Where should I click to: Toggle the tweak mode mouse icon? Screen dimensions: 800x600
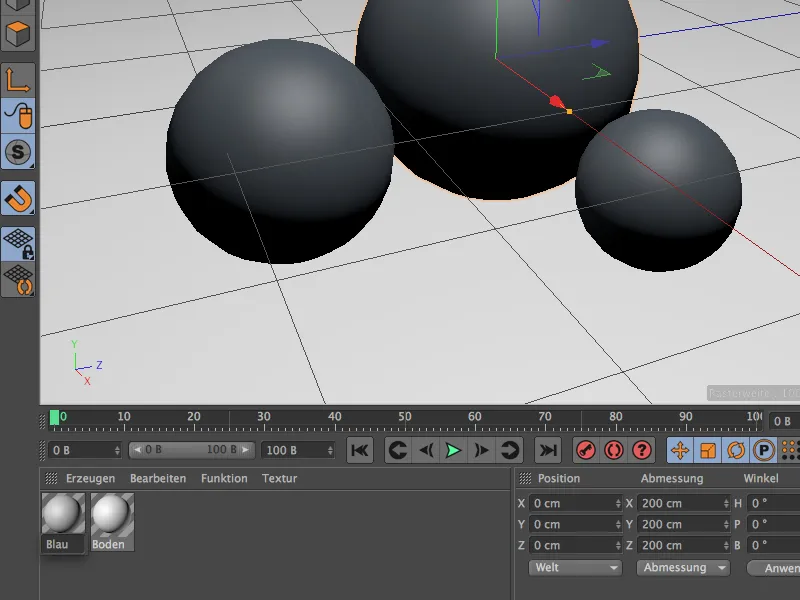coord(19,117)
